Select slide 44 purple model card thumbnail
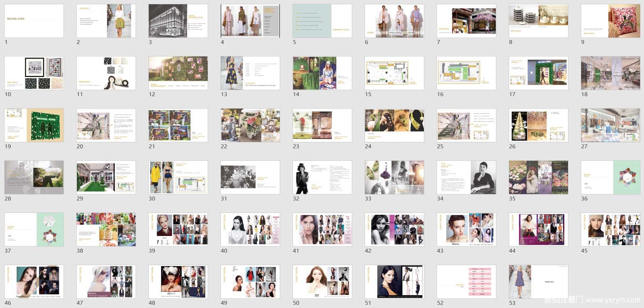644x308 pixels. tap(539, 230)
